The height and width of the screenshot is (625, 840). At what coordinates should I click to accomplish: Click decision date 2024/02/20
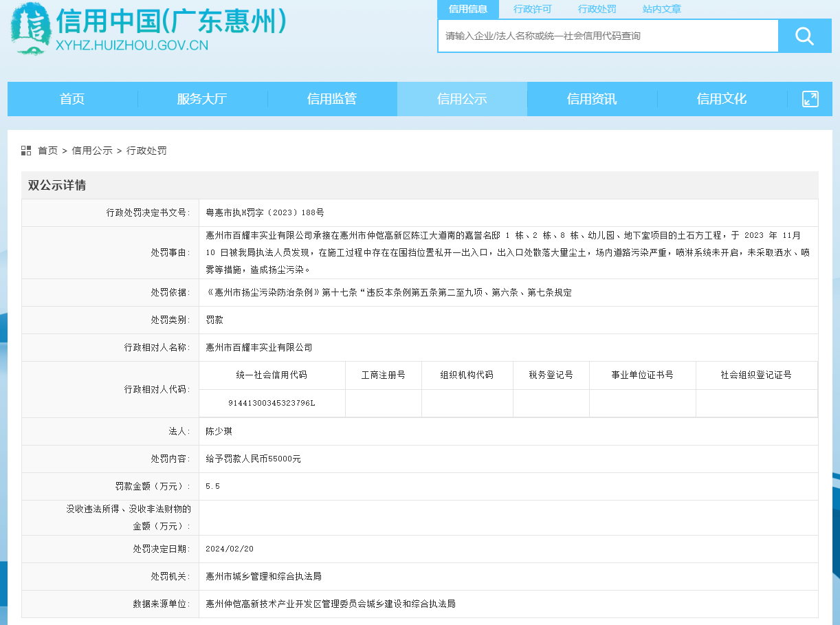(230, 549)
